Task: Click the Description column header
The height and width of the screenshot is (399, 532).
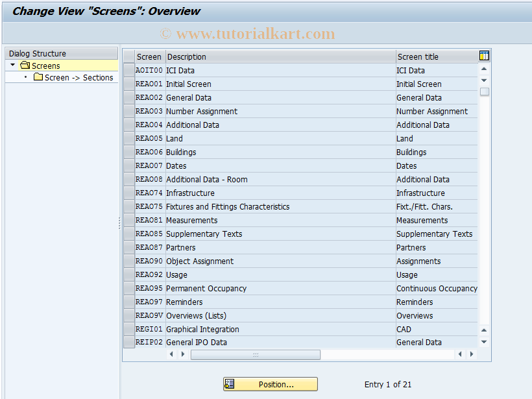Action: pyautogui.click(x=280, y=56)
